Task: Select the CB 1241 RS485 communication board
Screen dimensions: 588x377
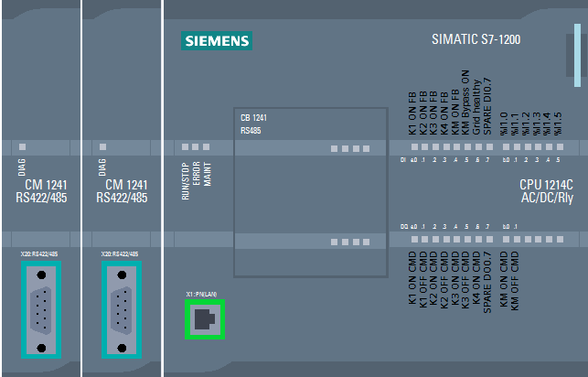Action: 311,193
